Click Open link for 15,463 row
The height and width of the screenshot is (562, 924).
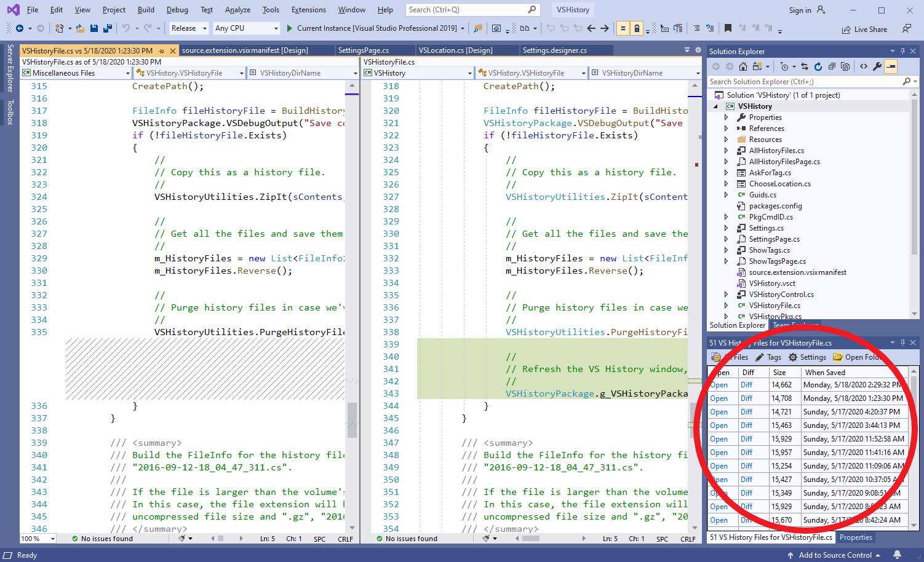[x=719, y=425]
